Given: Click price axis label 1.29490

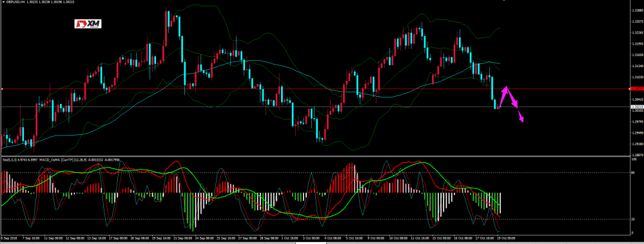Looking at the screenshot, I should [638, 132].
